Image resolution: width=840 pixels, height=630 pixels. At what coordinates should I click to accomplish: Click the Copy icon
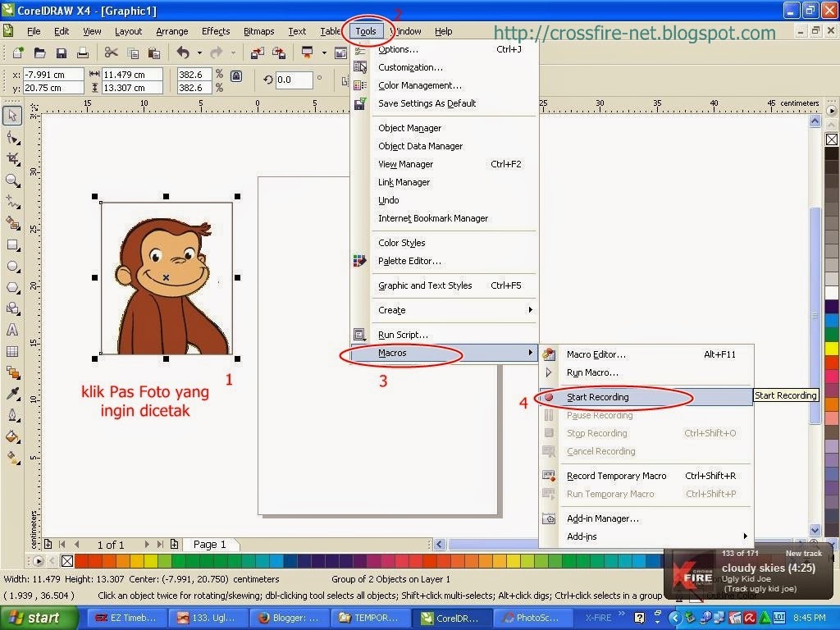[x=132, y=52]
